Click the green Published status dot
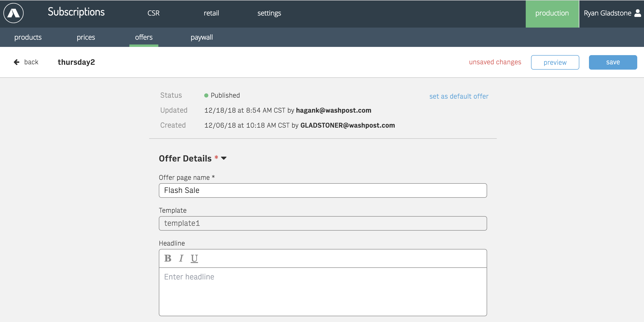The height and width of the screenshot is (322, 644). [206, 95]
